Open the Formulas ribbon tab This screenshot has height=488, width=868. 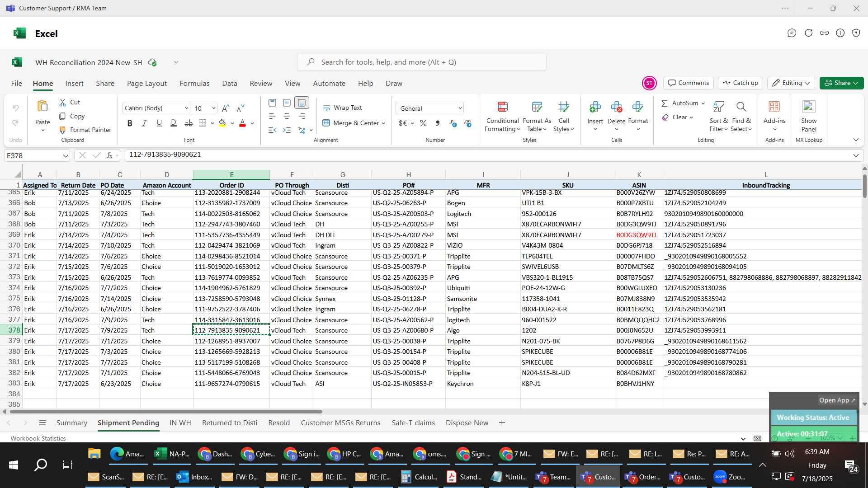(x=194, y=84)
